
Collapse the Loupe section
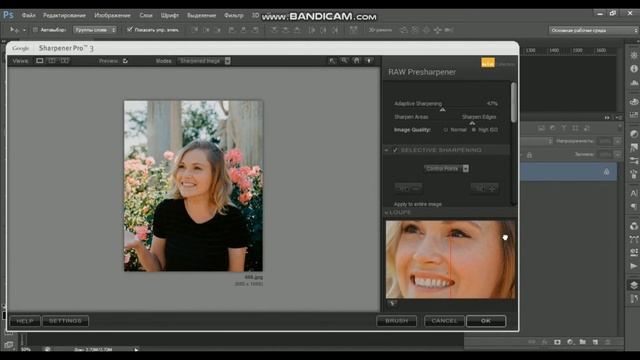tap(387, 213)
